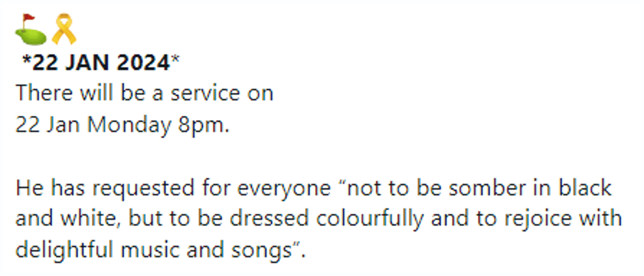Image resolution: width=644 pixels, height=276 pixels.
Task: Click the word delightful
Action: [64, 250]
